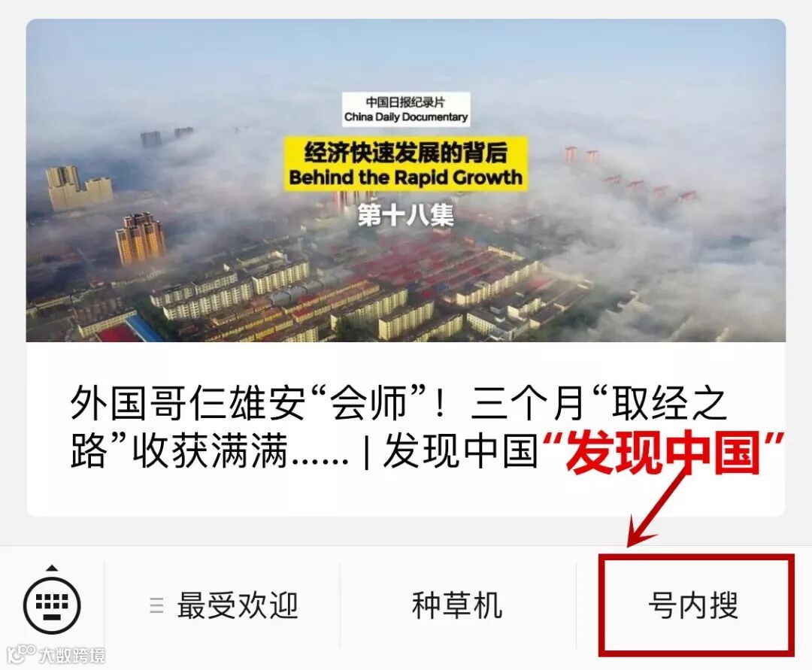Click the 大数跨境 watermark logo icon
812x670 pixels.
pyautogui.click(x=21, y=654)
